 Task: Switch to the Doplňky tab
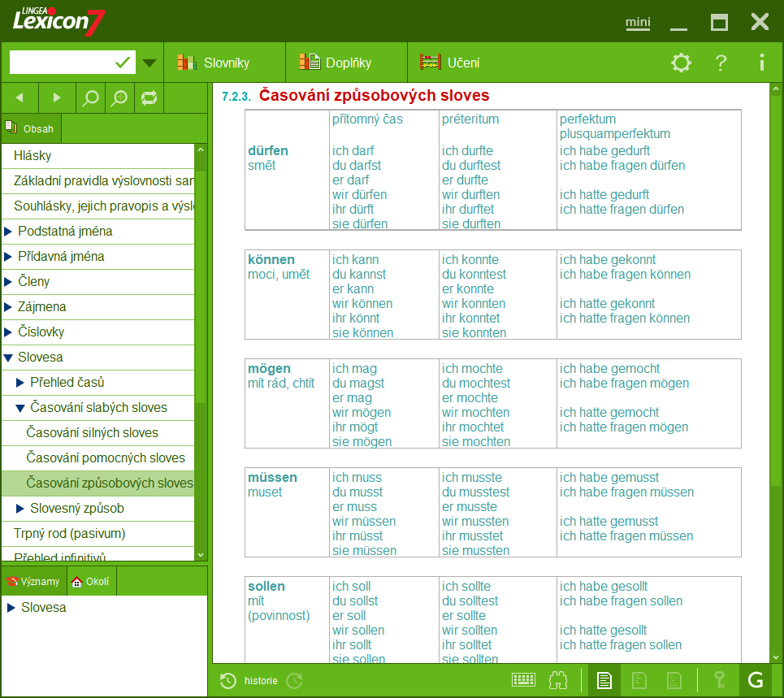click(x=344, y=63)
